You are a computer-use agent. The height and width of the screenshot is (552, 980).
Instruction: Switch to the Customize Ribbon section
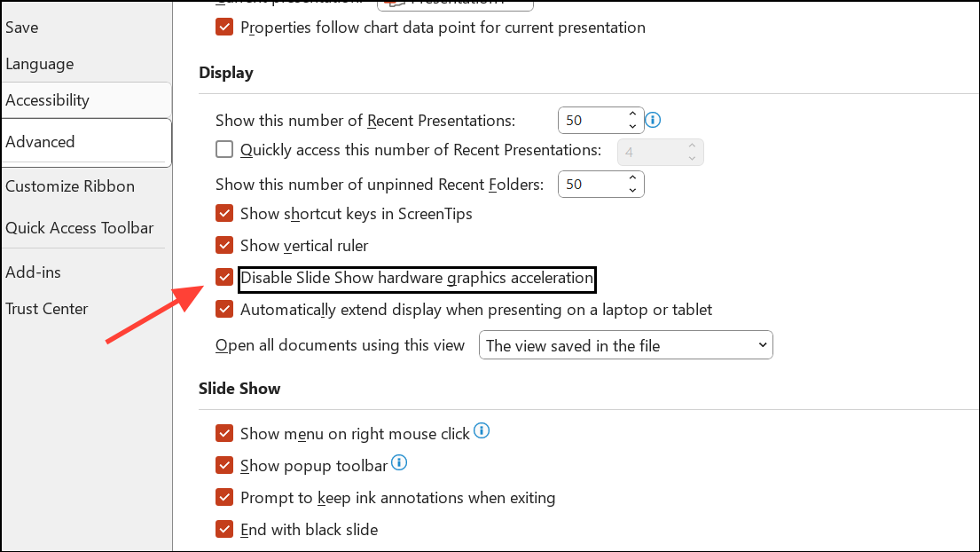tap(70, 186)
